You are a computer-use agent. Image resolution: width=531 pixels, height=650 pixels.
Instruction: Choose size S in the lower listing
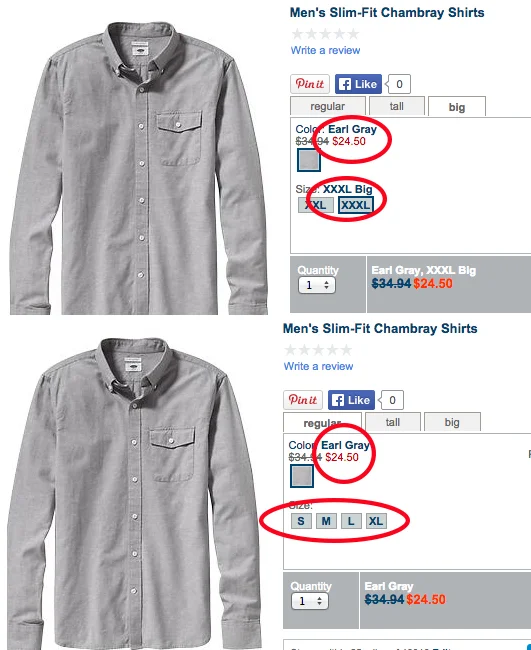tap(301, 521)
